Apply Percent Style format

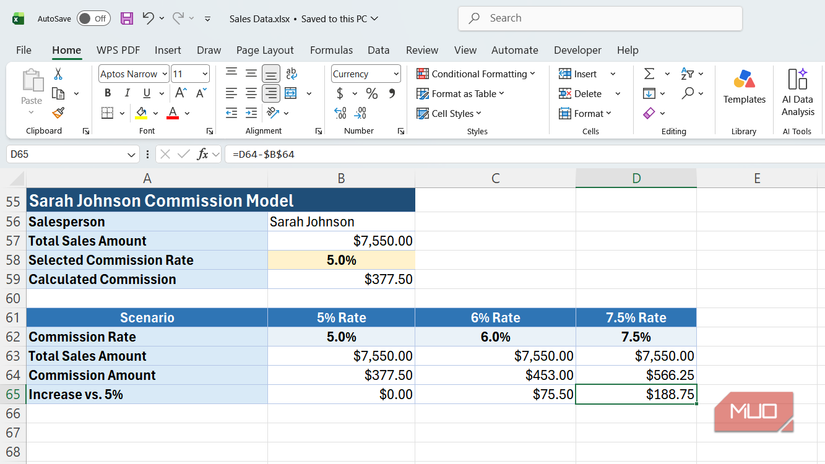tap(372, 94)
